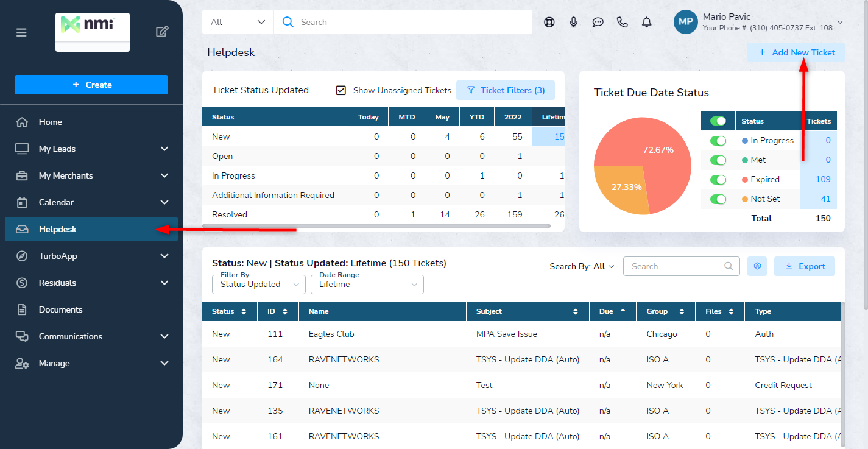Screen dimensions: 868x449
Task: Sort tickets by Status column arrows
Action: [244, 311]
